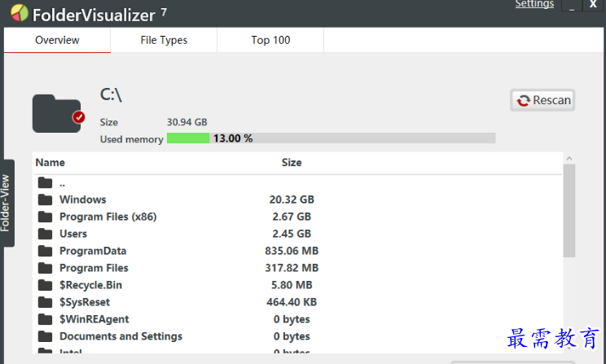Click the folder icon beside $WinREAgent
This screenshot has height=364, width=606.
(46, 319)
